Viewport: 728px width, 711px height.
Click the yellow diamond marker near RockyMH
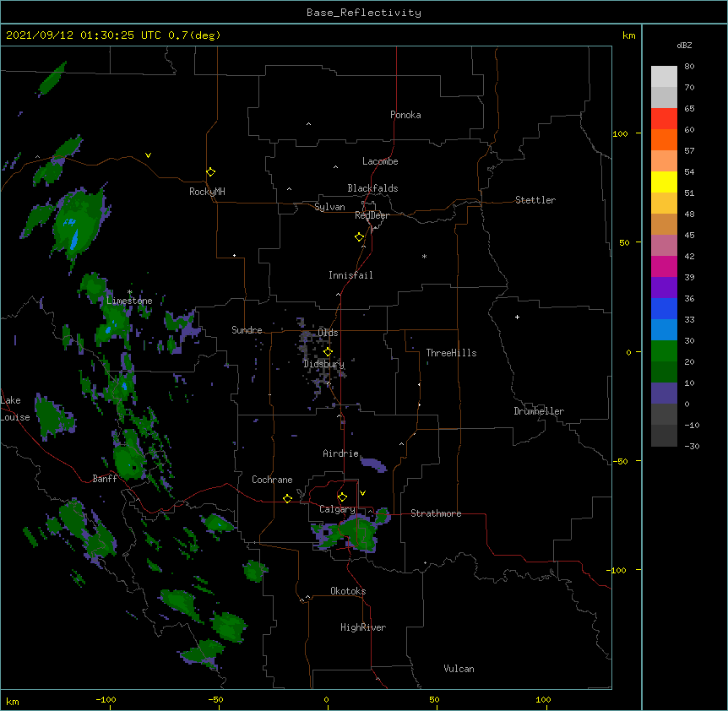(x=211, y=171)
